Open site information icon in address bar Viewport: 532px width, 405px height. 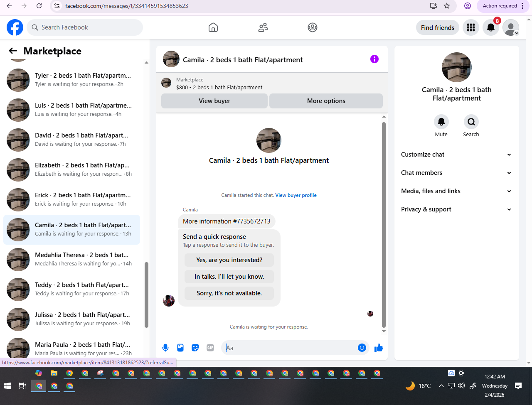pos(57,6)
